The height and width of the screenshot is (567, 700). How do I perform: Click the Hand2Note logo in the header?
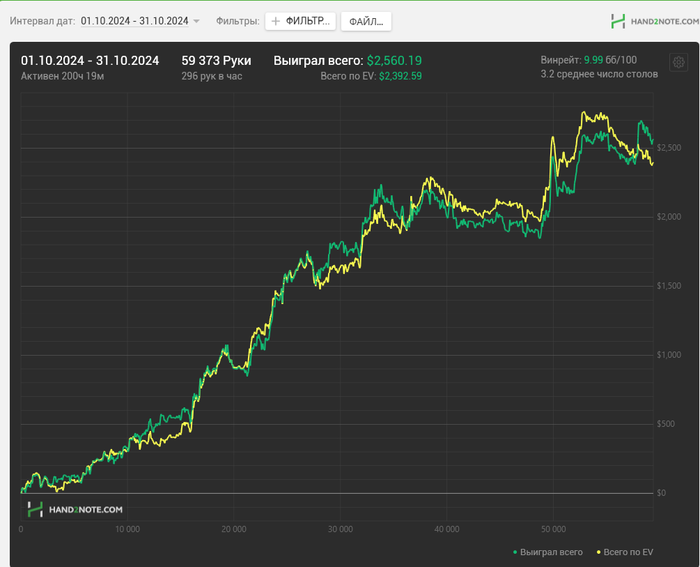click(x=654, y=21)
